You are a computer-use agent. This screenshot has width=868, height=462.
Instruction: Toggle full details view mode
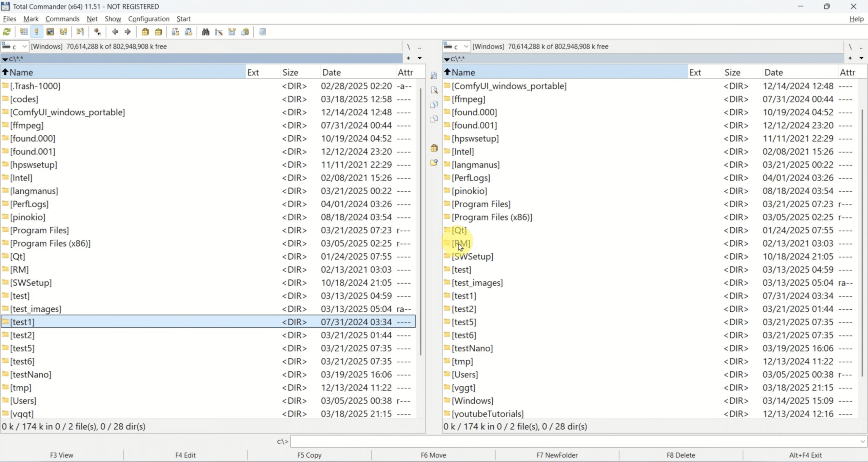coord(36,32)
